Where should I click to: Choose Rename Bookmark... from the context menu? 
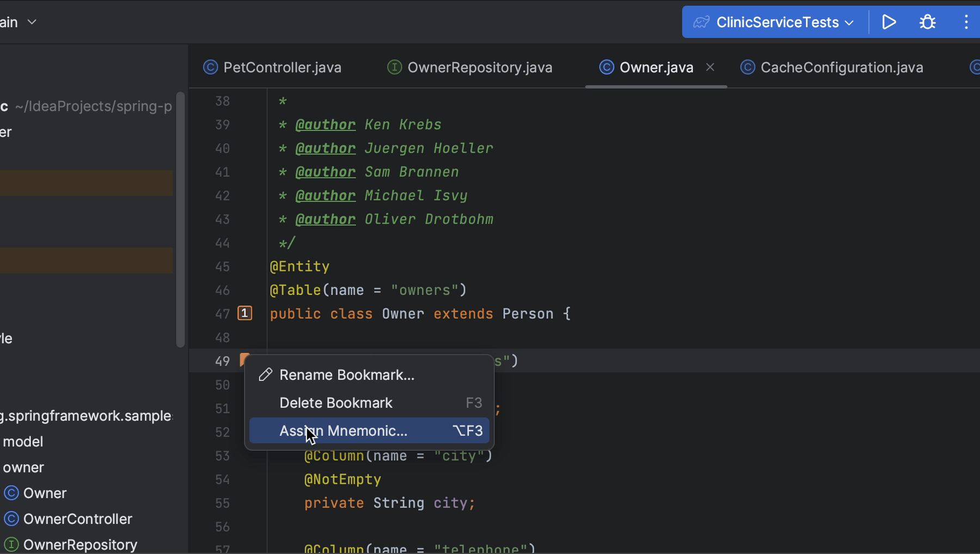coord(346,375)
